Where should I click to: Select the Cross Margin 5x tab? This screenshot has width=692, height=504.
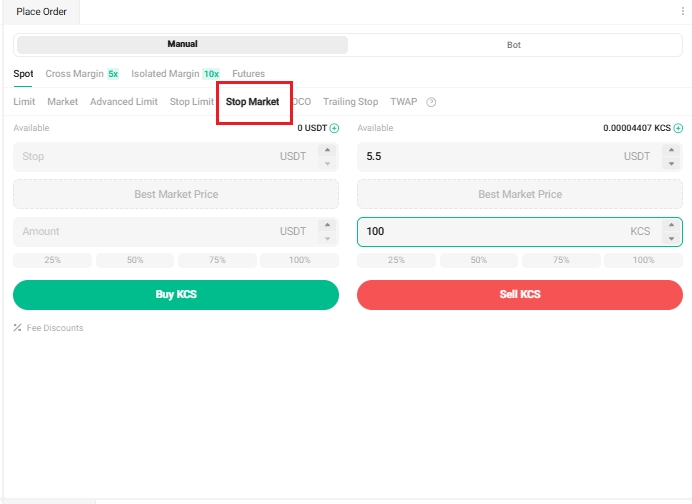pos(82,74)
